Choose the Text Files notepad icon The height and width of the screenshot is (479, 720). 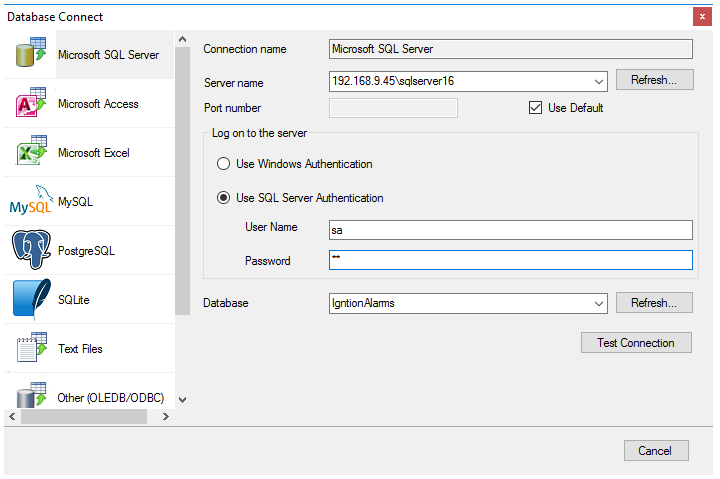point(31,347)
